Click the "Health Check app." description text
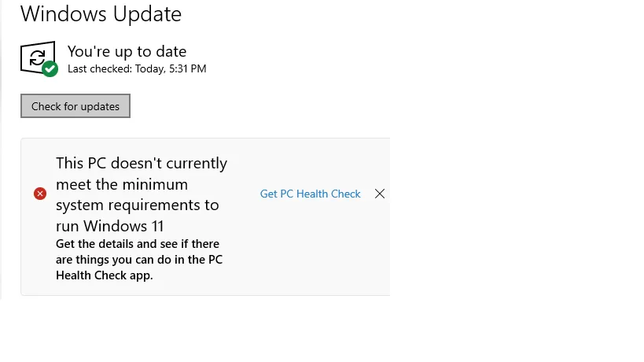This screenshot has height=362, width=644. [x=105, y=275]
